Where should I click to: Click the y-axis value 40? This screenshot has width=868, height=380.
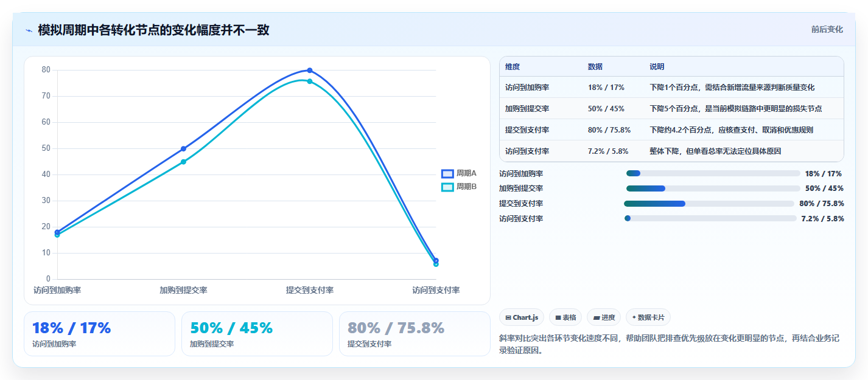click(x=46, y=174)
